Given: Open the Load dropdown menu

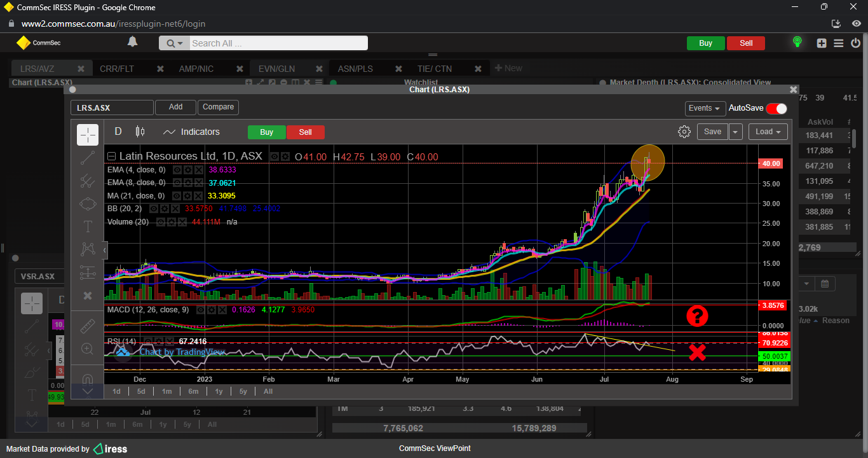Looking at the screenshot, I should coord(768,132).
